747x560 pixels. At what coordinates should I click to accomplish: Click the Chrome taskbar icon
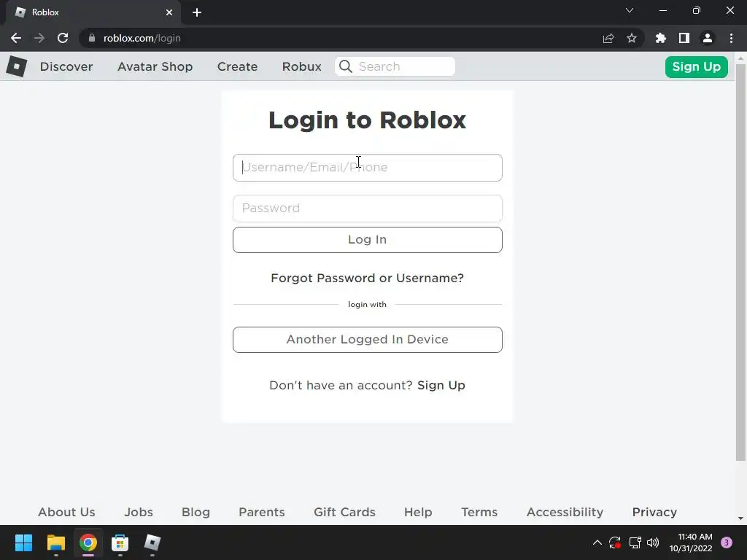[x=88, y=542]
